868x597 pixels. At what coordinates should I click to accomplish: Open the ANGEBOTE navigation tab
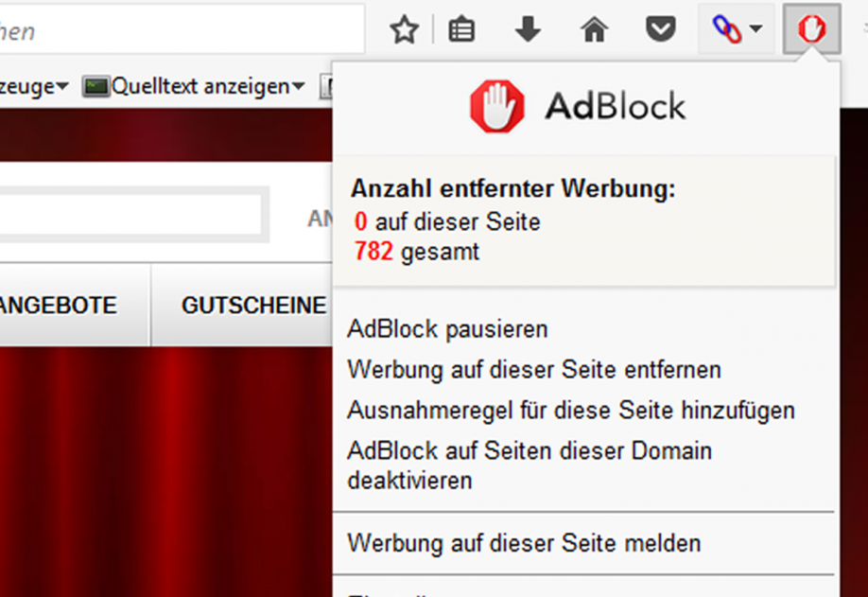[59, 306]
